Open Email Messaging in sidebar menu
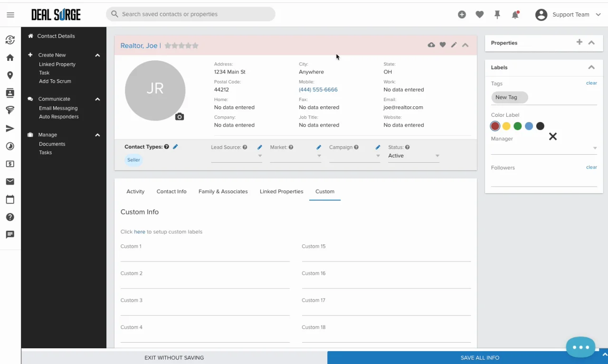The image size is (608, 364). 58,109
